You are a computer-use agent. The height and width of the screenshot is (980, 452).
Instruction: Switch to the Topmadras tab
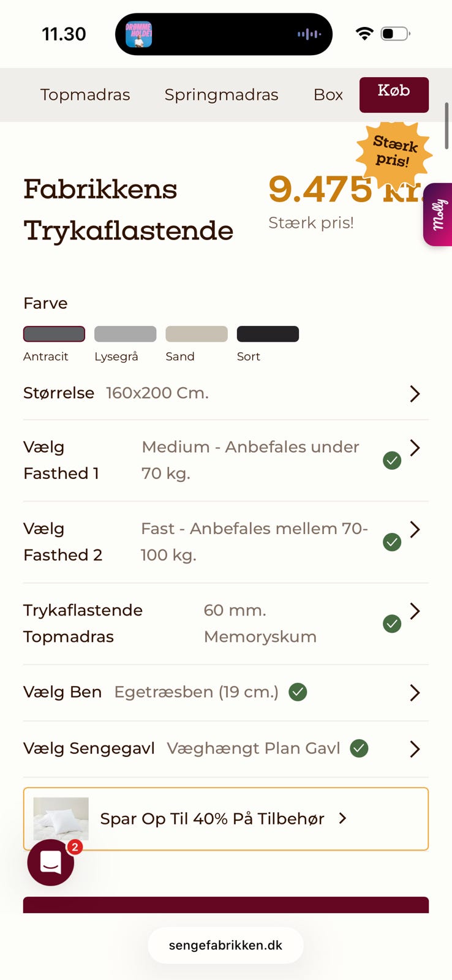click(85, 95)
